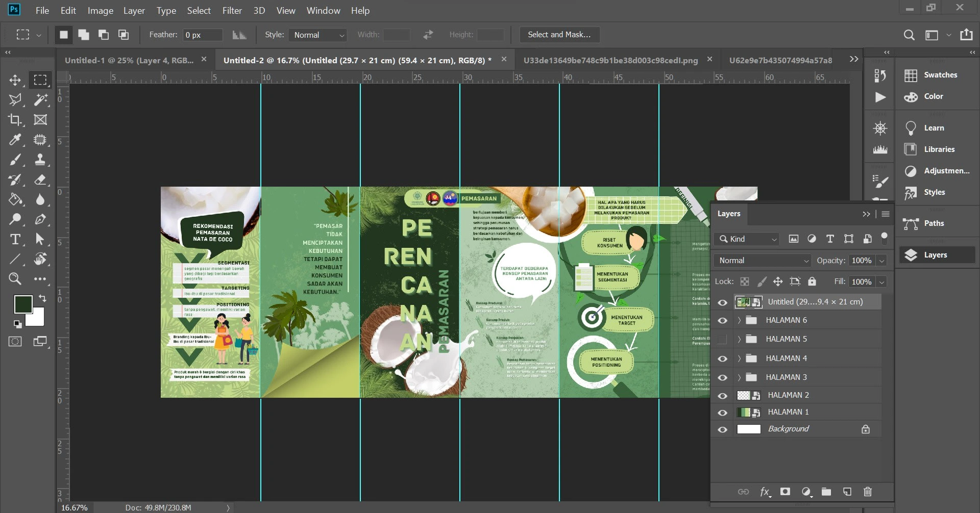
Task: Select the Blur tool
Action: coord(40,199)
